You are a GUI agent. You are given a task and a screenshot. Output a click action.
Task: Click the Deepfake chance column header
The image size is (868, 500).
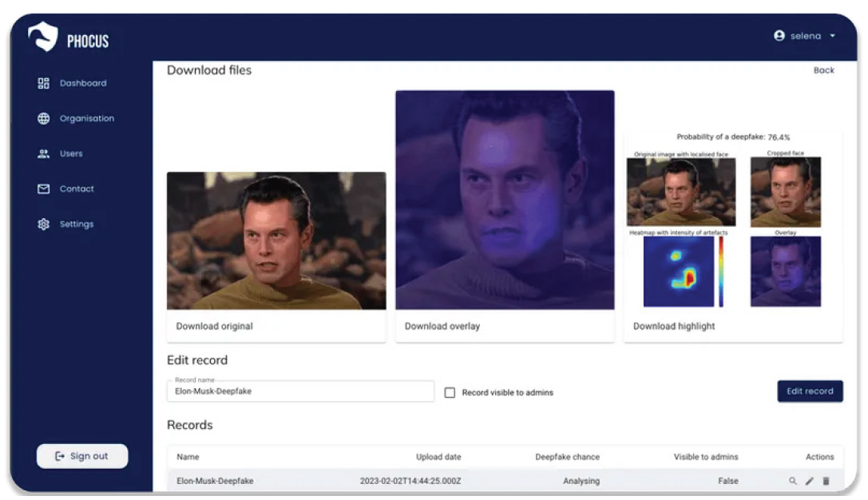(x=567, y=457)
